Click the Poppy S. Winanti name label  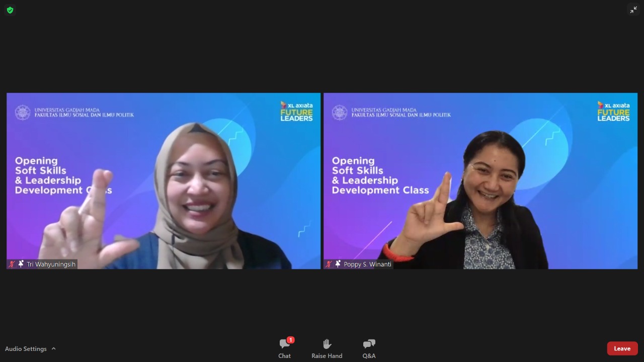367,264
